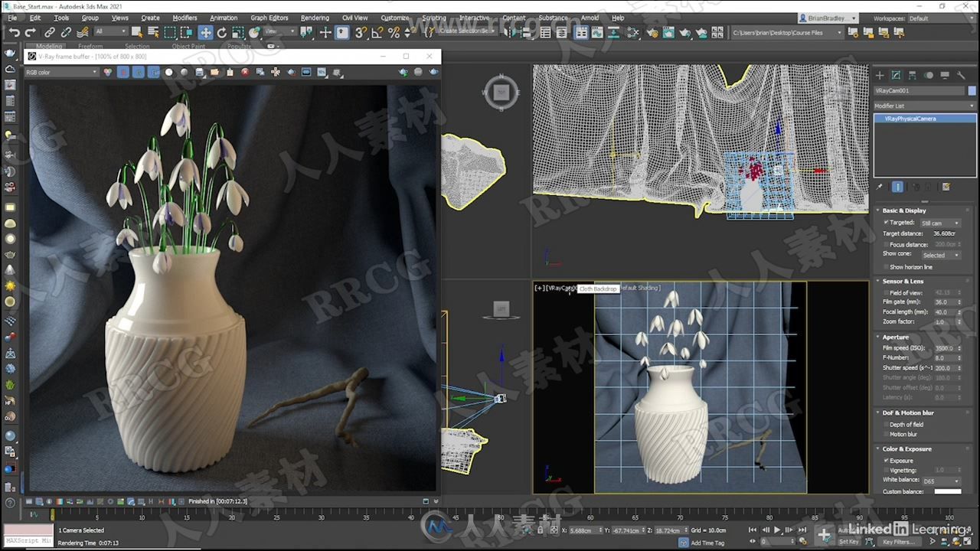Toggle the Targeted checkbox
Viewport: 980px width, 551px height.
886,222
